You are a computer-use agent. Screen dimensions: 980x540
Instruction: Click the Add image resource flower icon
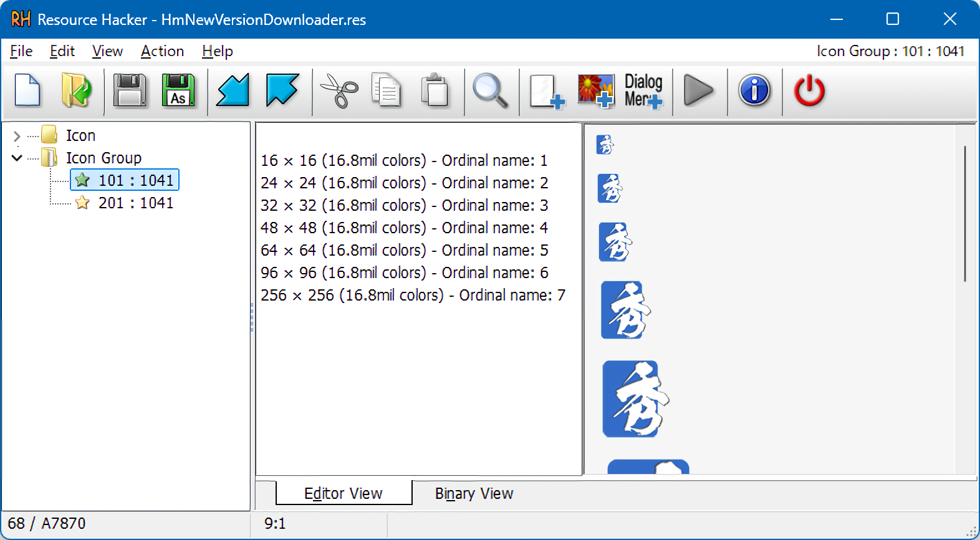(595, 91)
